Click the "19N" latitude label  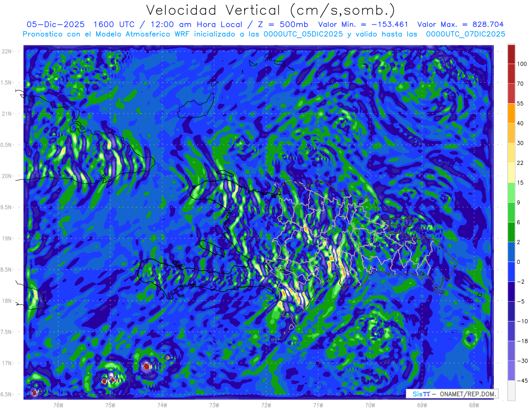(8, 239)
